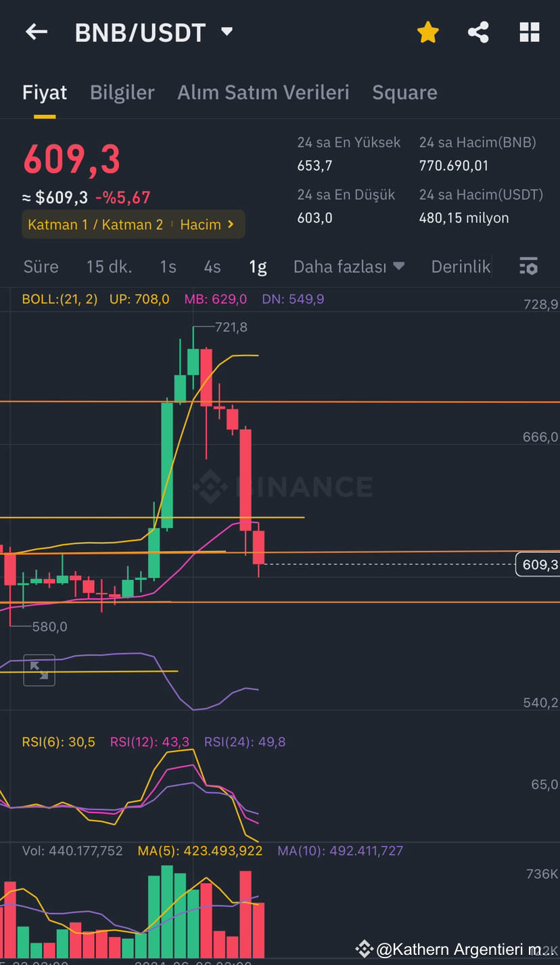Tap the star to favorite BNB/USDT
The height and width of the screenshot is (965, 560).
[428, 32]
